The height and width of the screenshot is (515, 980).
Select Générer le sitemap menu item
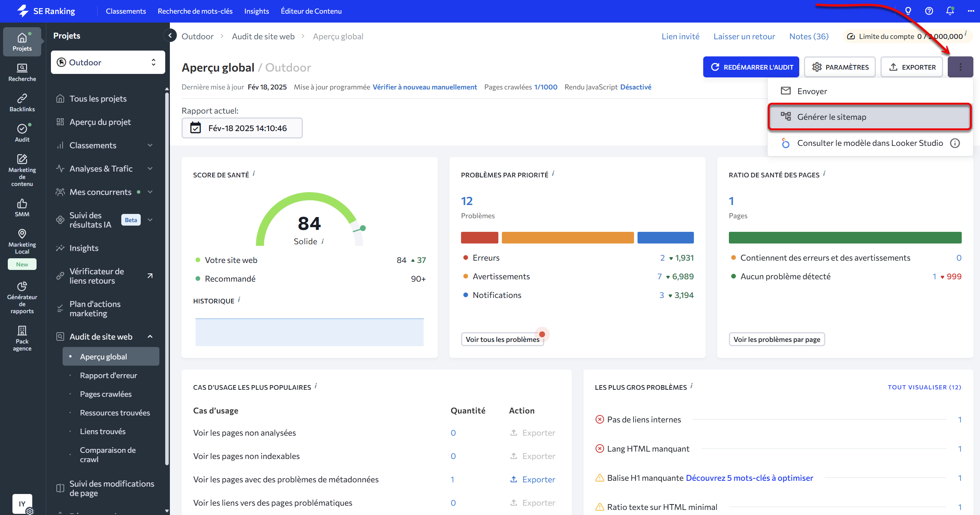click(x=870, y=117)
